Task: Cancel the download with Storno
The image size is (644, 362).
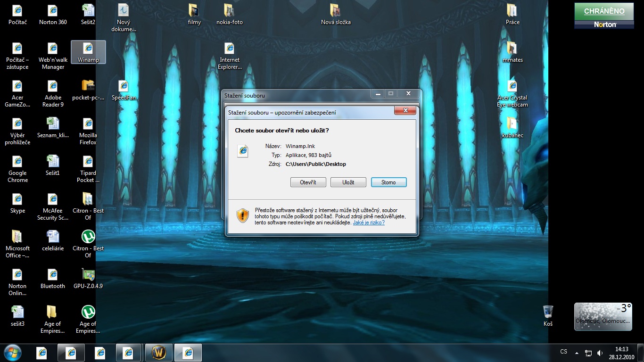Action: pos(389,182)
